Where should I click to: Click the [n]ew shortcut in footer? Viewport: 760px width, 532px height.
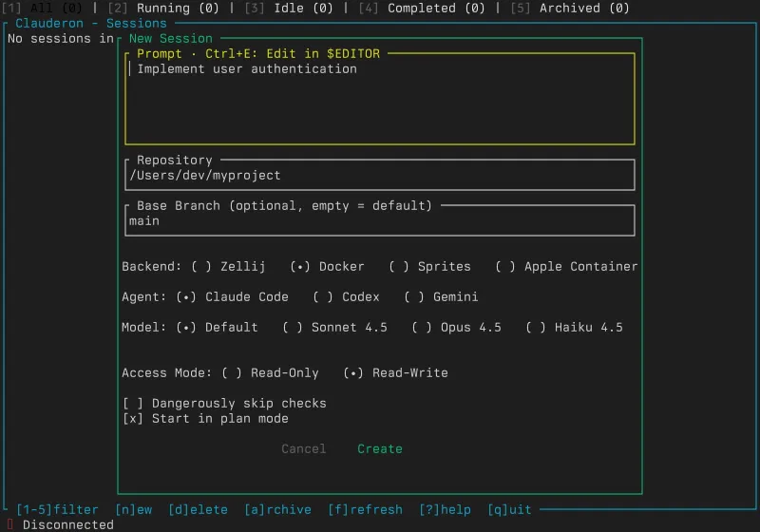pyautogui.click(x=134, y=510)
